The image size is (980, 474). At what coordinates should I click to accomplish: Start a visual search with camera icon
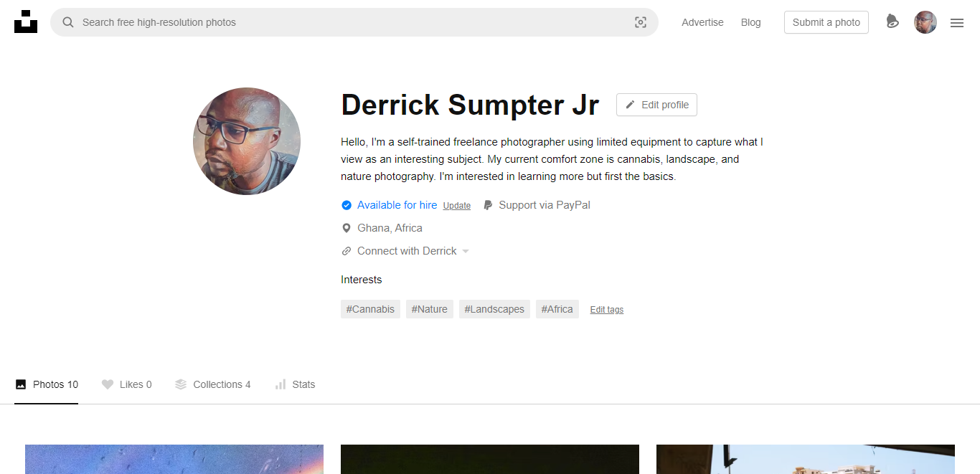point(641,22)
